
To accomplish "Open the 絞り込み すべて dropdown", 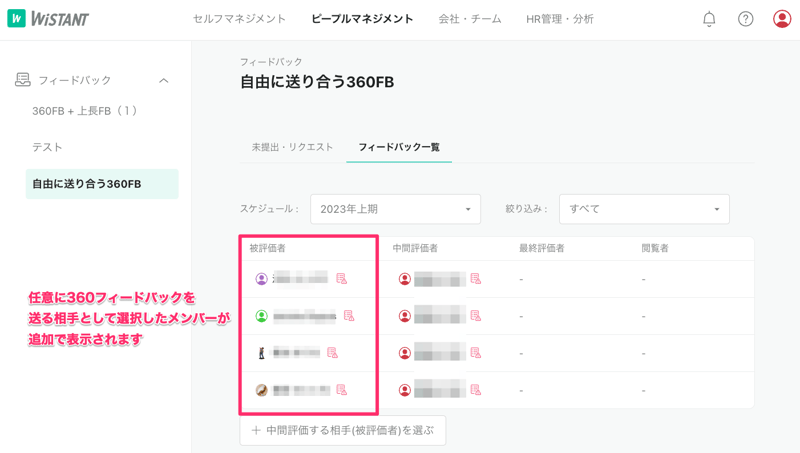I will point(644,209).
